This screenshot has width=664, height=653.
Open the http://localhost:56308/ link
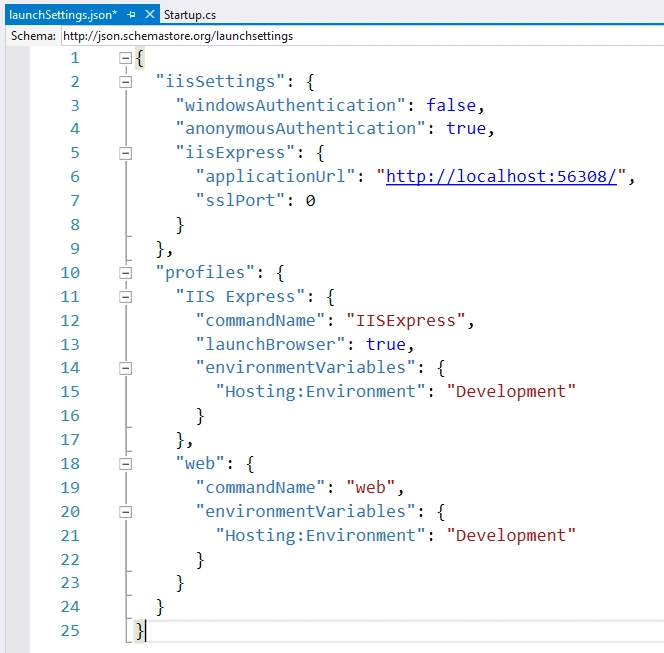pyautogui.click(x=501, y=177)
